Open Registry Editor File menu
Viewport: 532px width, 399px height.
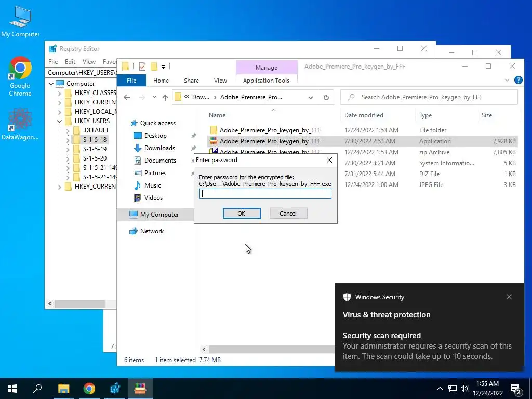point(53,62)
